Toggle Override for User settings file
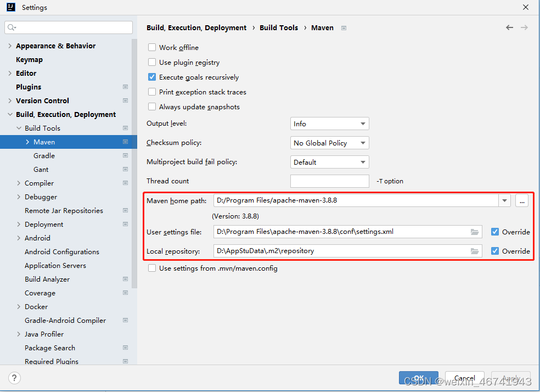The image size is (540, 392). [x=495, y=232]
